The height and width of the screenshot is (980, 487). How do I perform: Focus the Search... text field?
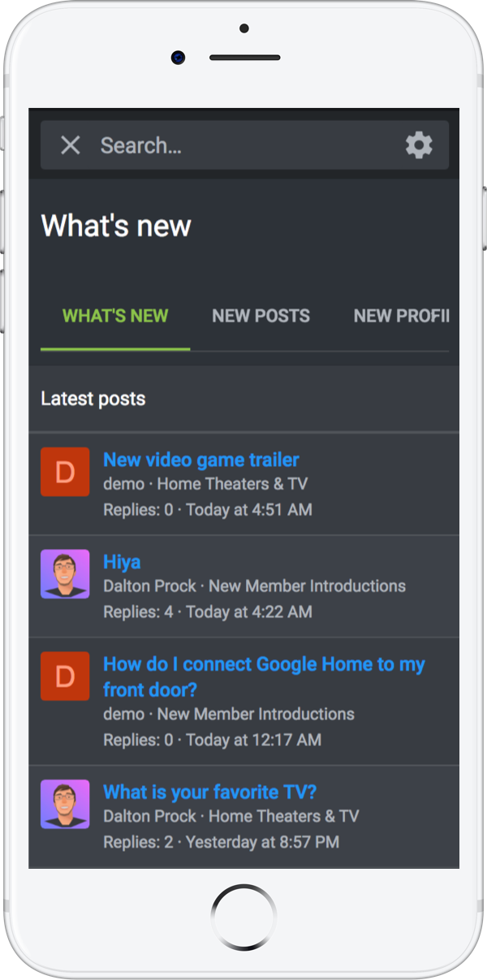243,145
